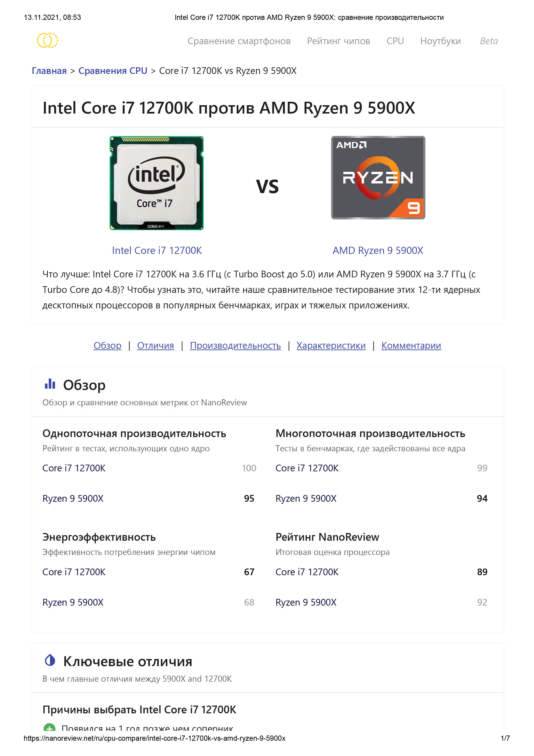Jump to the Обзор anchor link
This screenshot has width=534, height=756.
pyautogui.click(x=107, y=345)
